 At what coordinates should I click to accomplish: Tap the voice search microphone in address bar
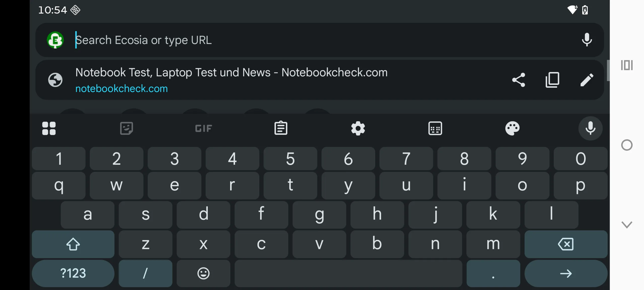tap(587, 40)
